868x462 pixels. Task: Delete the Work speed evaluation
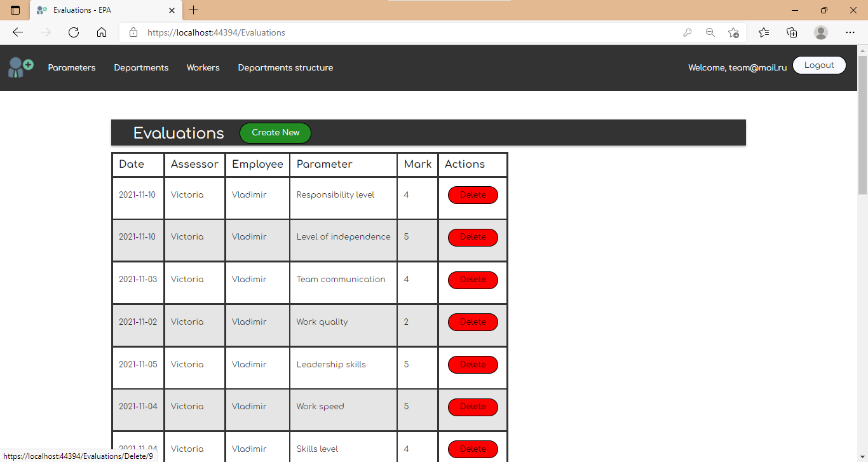coord(473,407)
